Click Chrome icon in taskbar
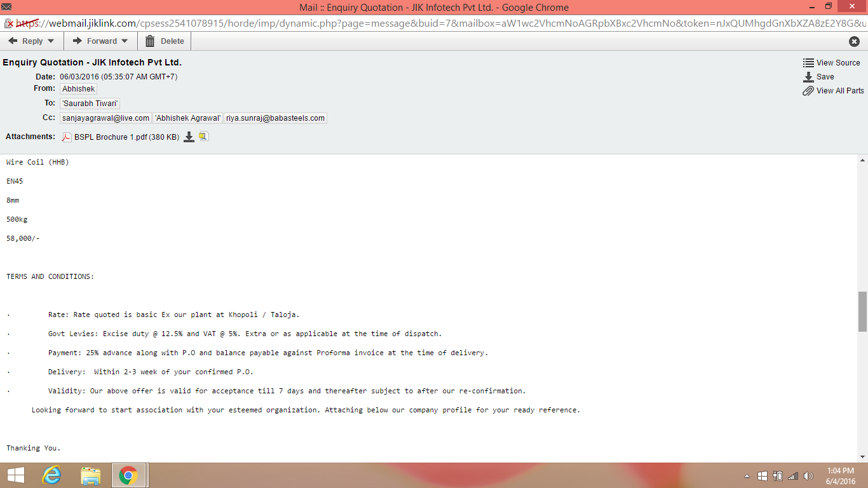868x488 pixels. coord(129,475)
